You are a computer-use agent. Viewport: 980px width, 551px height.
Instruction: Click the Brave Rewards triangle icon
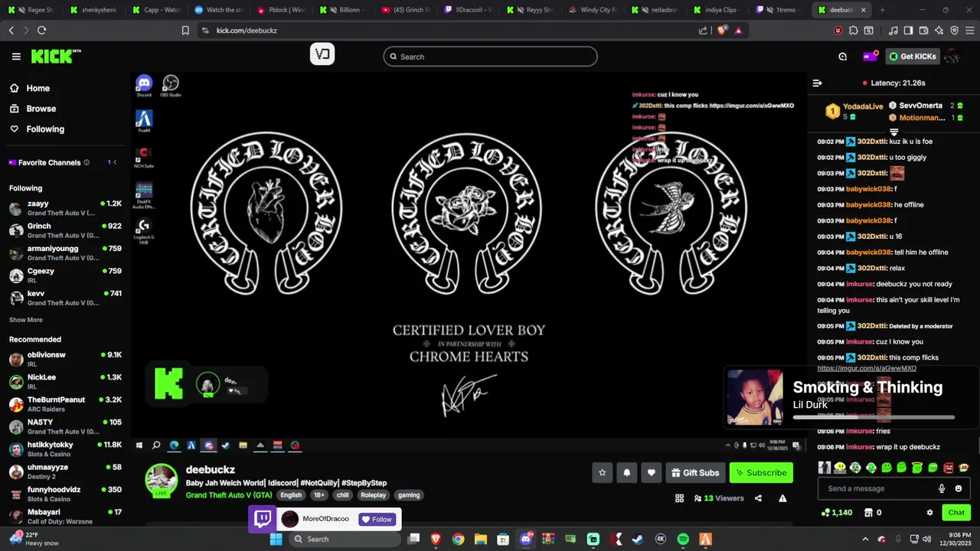738,31
